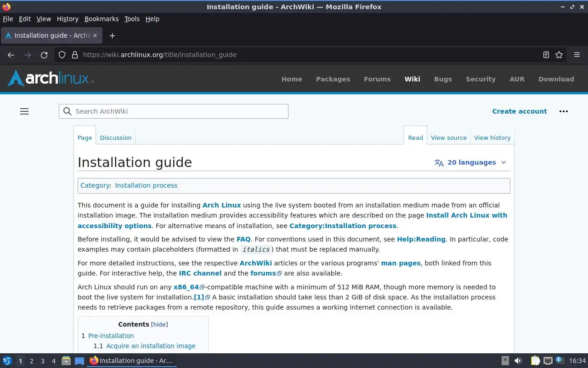588x368 pixels.
Task: Open the Help menu
Action: (x=152, y=19)
